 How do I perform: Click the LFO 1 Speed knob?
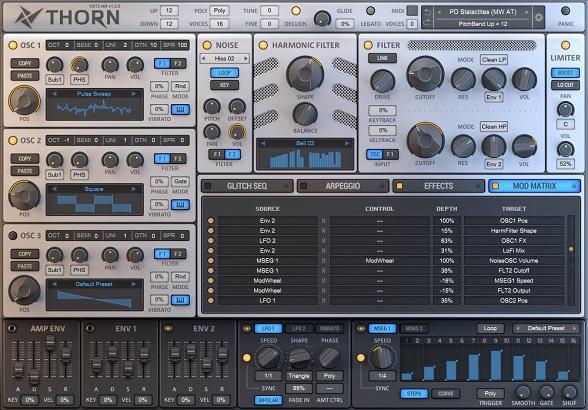(268, 357)
